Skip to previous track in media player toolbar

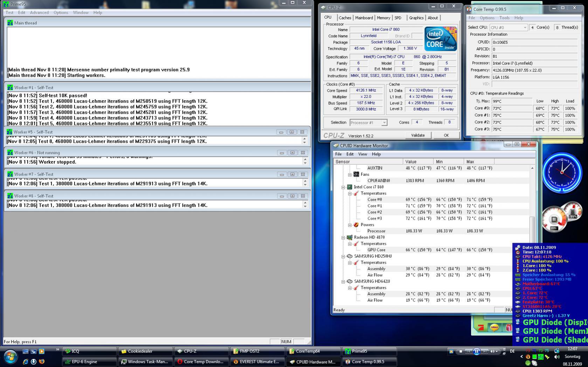point(469,351)
